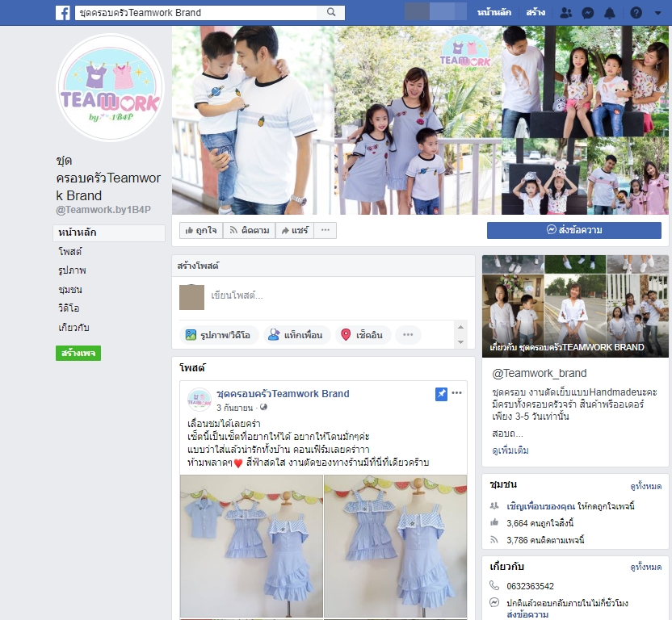Screen dimensions: 672x620
Task: Click the green สร้างเพจ (Create Page) button
Action: point(78,354)
